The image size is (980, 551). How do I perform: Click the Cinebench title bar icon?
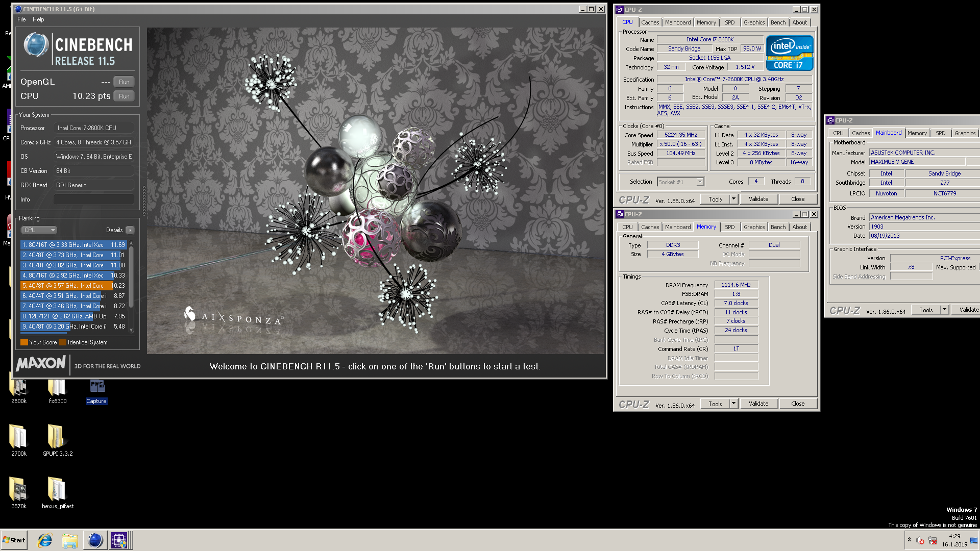(x=18, y=9)
